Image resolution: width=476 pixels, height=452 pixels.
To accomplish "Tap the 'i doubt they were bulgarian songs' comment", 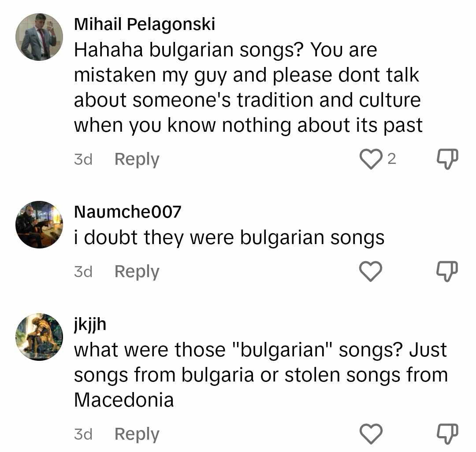I will click(x=229, y=238).
